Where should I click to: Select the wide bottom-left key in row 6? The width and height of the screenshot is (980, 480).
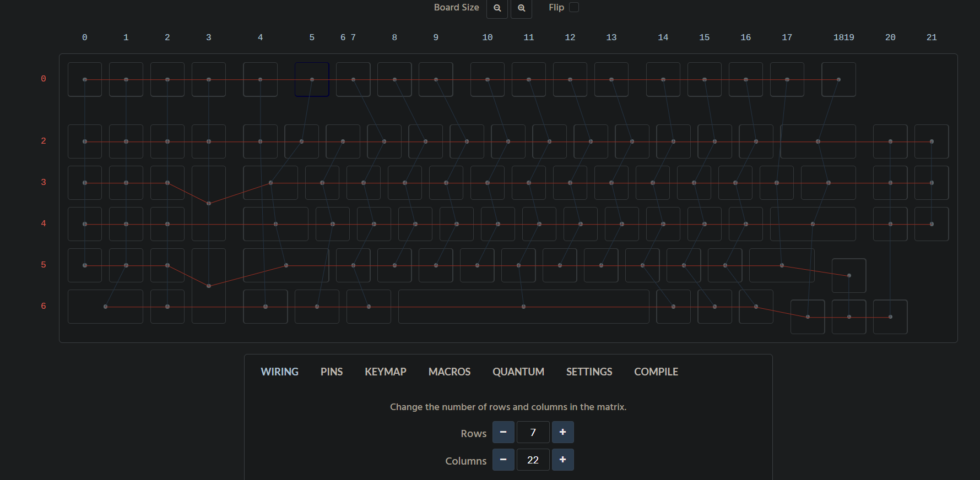tap(105, 307)
